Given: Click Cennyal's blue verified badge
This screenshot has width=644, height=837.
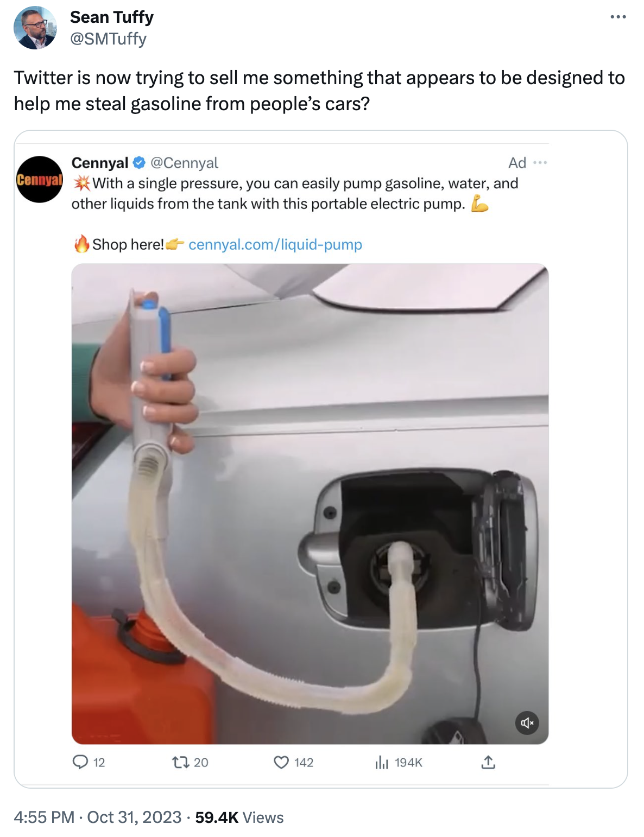Looking at the screenshot, I should click(x=140, y=162).
